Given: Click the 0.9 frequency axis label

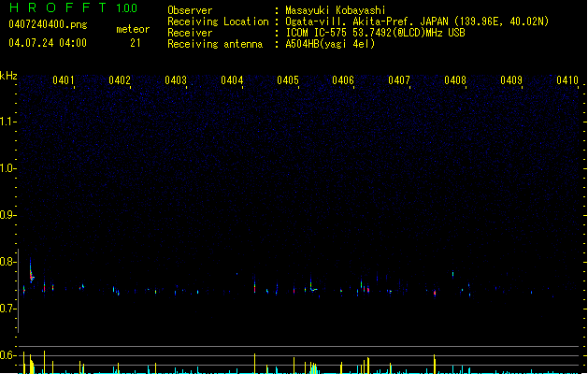Looking at the screenshot, I should click(x=7, y=215).
